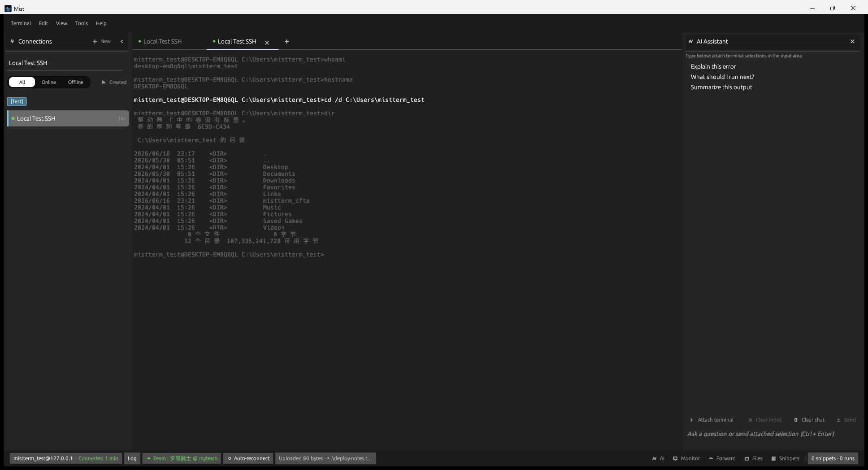Screen dimensions: 868x470
Task: Click '0 snippets · 0 runs' status
Action: 833,458
